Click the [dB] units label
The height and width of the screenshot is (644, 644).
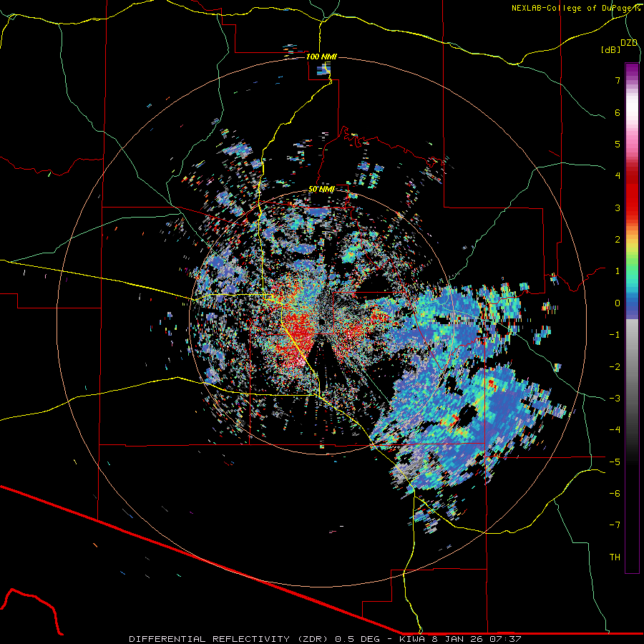[610, 49]
